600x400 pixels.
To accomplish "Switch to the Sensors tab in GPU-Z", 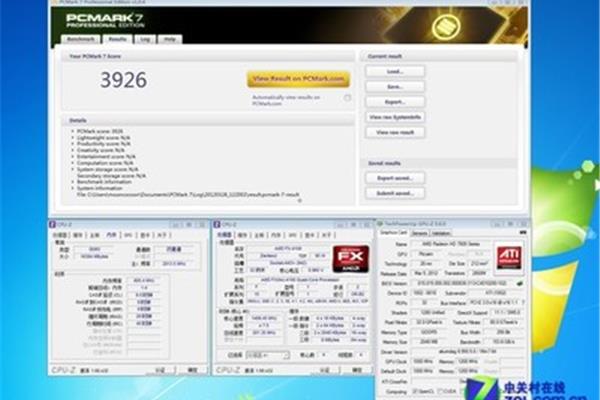I will tap(420, 233).
